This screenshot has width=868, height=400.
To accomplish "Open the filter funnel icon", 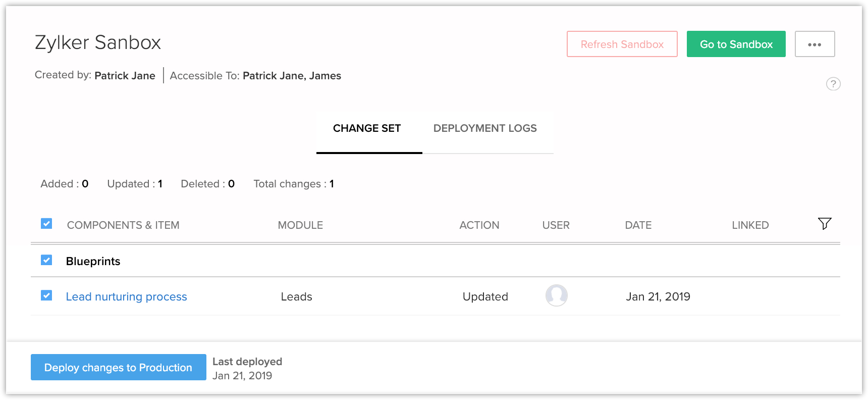I will point(824,224).
